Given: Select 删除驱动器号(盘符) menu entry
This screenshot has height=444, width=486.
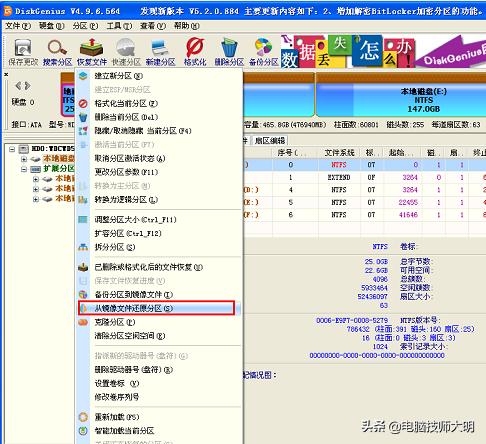Looking at the screenshot, I should [159, 370].
